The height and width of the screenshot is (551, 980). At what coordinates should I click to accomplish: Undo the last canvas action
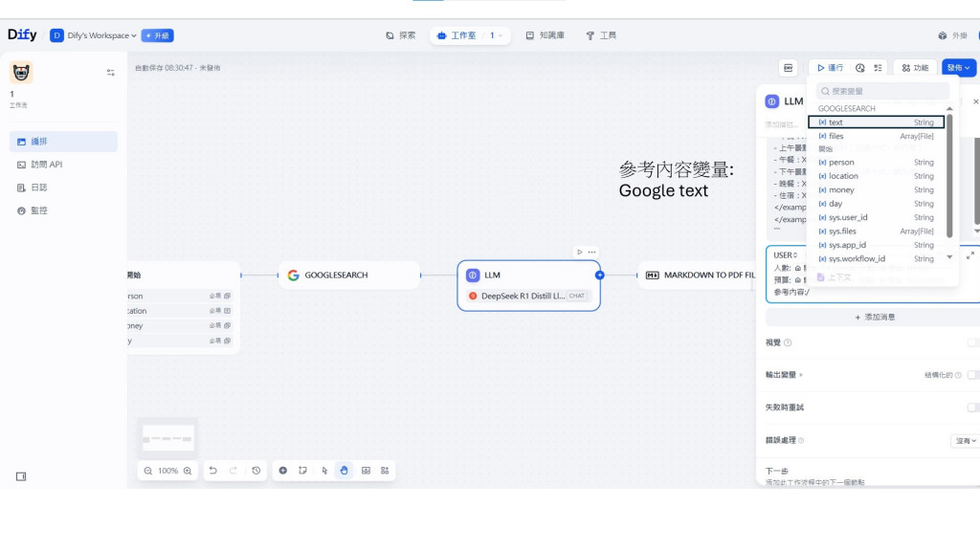coord(213,471)
